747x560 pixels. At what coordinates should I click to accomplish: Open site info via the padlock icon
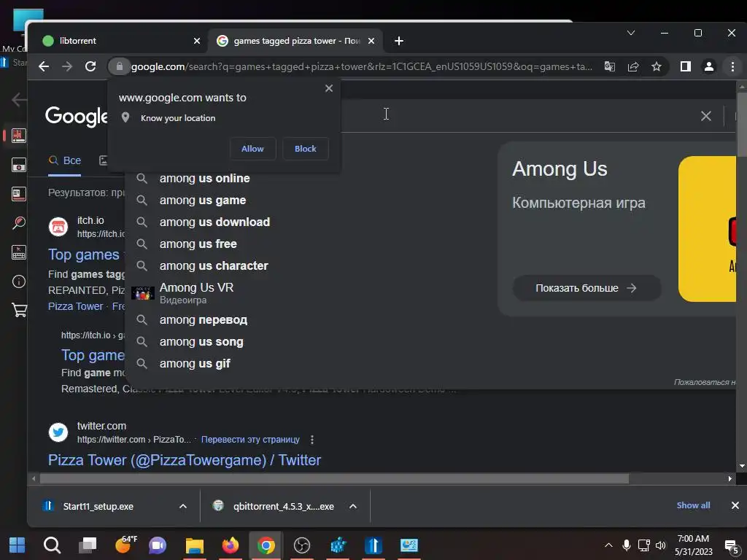click(x=120, y=66)
